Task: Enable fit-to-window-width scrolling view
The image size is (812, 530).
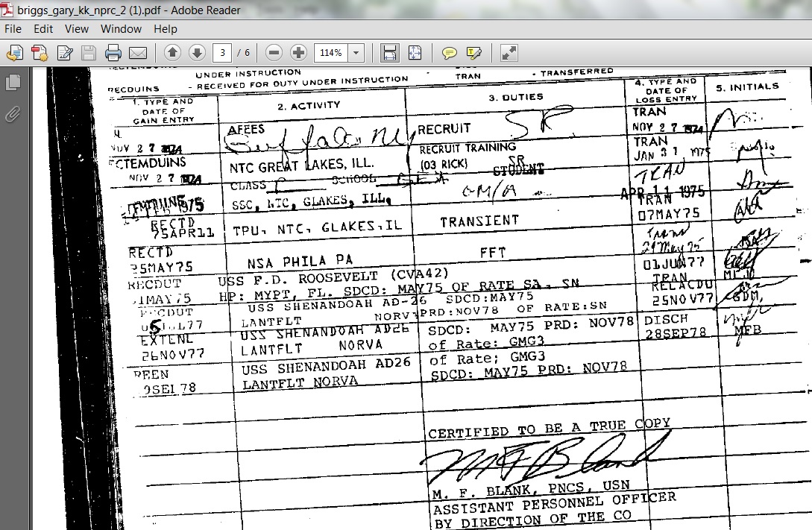Action: click(x=389, y=53)
